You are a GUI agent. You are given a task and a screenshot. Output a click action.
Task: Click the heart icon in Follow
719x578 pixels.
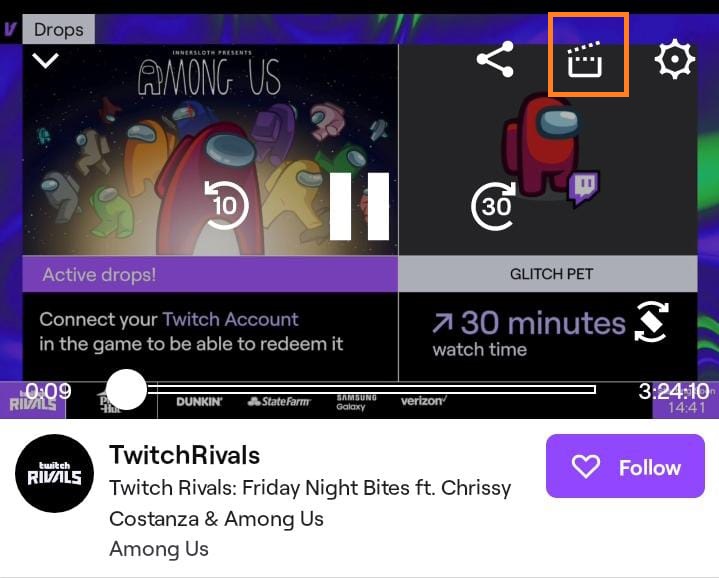[x=586, y=467]
